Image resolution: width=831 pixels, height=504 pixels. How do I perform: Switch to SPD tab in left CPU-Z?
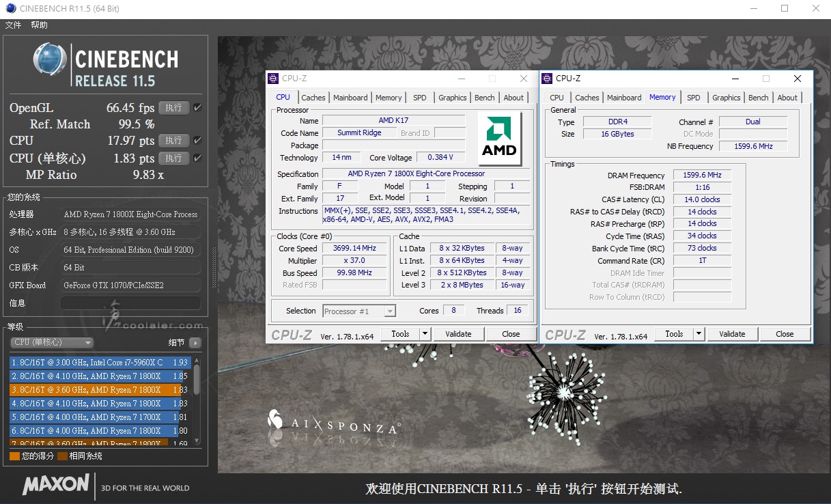point(420,98)
